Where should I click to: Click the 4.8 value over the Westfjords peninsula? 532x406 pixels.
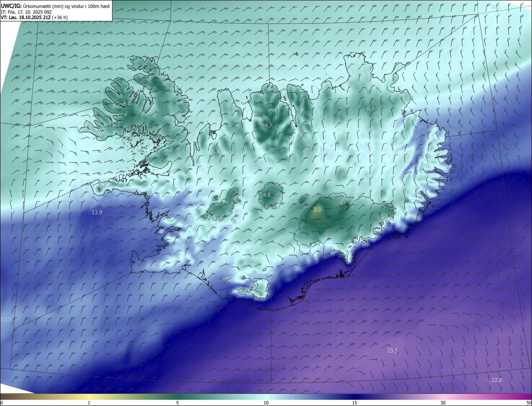point(127,103)
